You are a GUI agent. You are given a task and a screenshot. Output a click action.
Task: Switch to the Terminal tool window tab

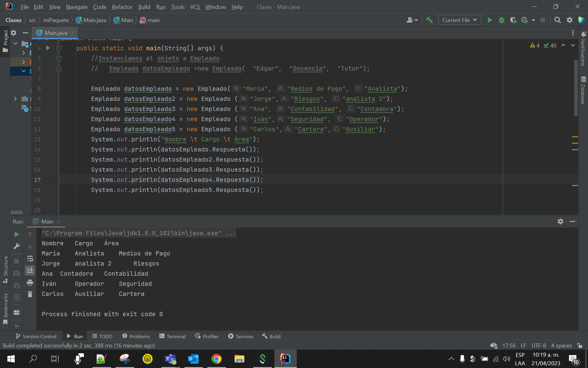172,336
